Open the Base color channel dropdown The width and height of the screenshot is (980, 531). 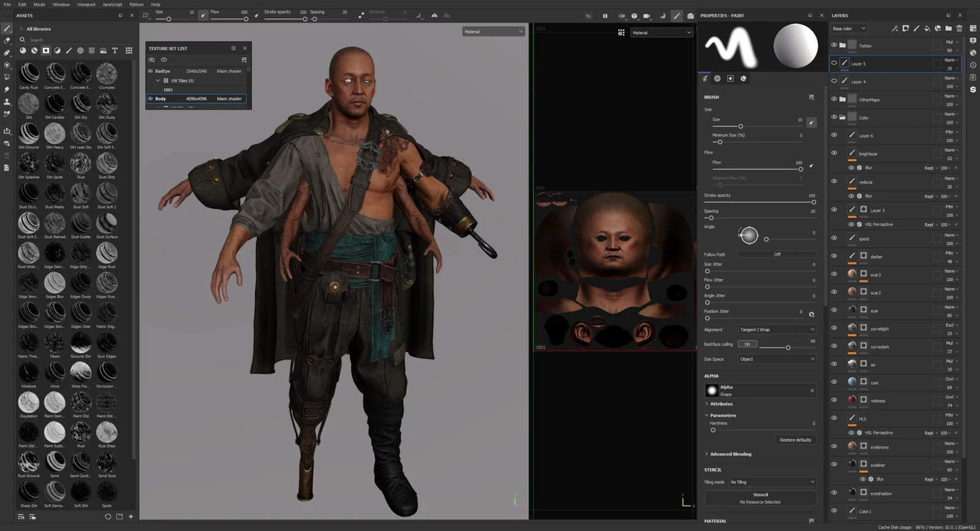pos(848,28)
